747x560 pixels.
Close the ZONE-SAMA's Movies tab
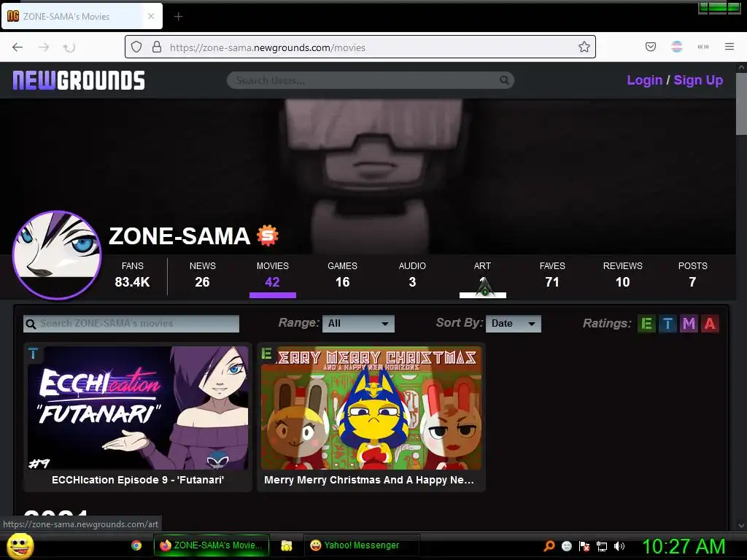(x=151, y=16)
